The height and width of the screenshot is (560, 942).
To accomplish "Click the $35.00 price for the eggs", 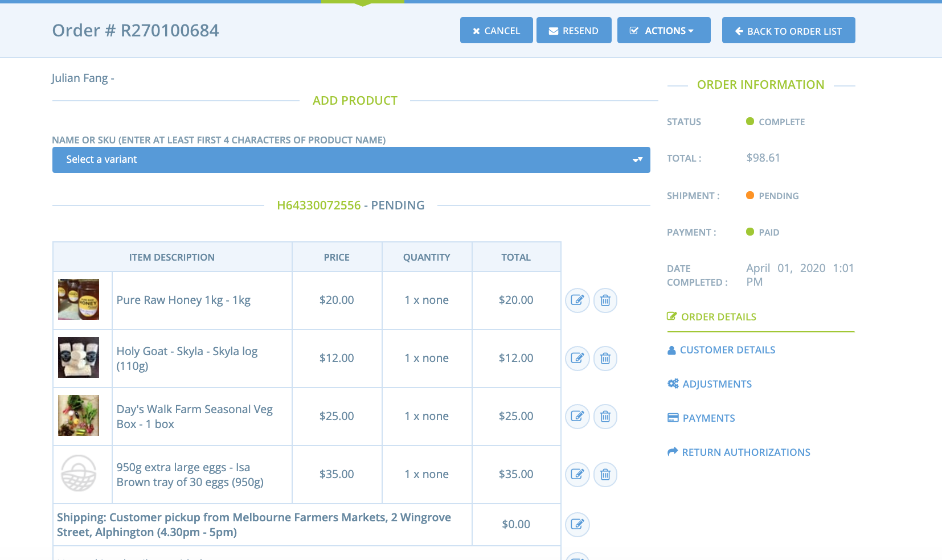I will pyautogui.click(x=337, y=474).
